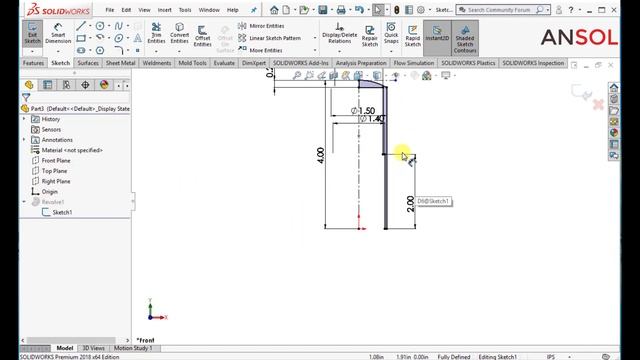Open the Motion Study 1 tab
640x360 pixels.
(x=133, y=348)
